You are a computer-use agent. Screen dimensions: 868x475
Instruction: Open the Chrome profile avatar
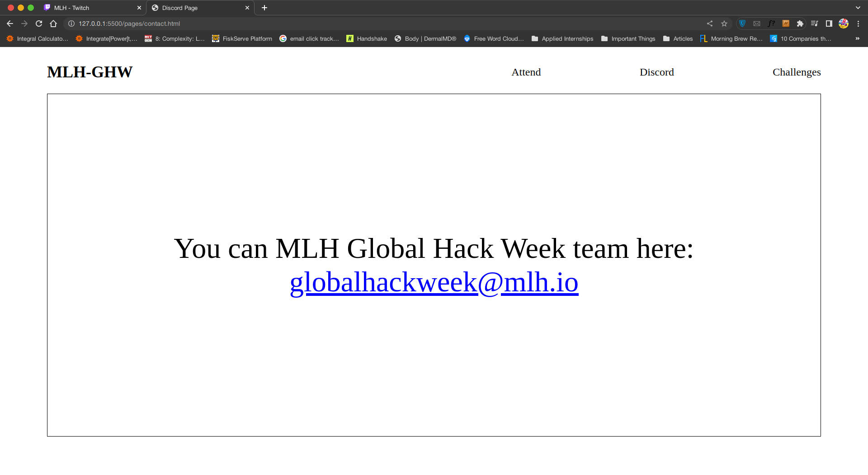pos(844,24)
